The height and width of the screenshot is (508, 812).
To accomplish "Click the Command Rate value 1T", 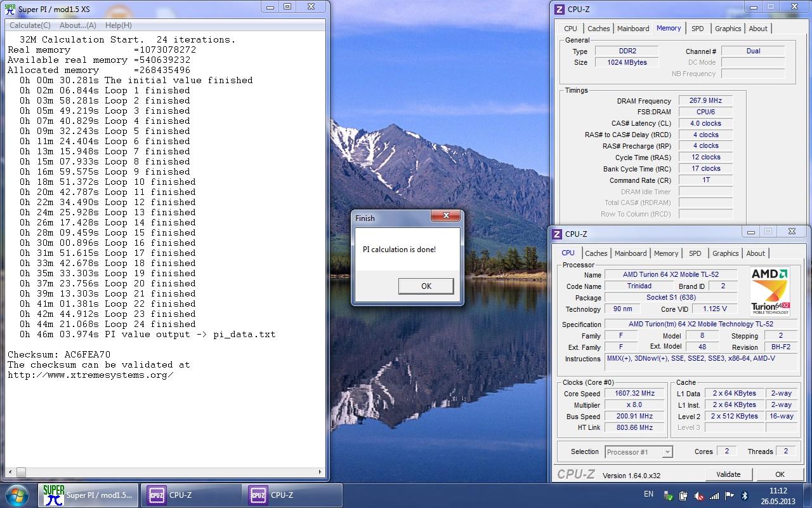I will 705,180.
